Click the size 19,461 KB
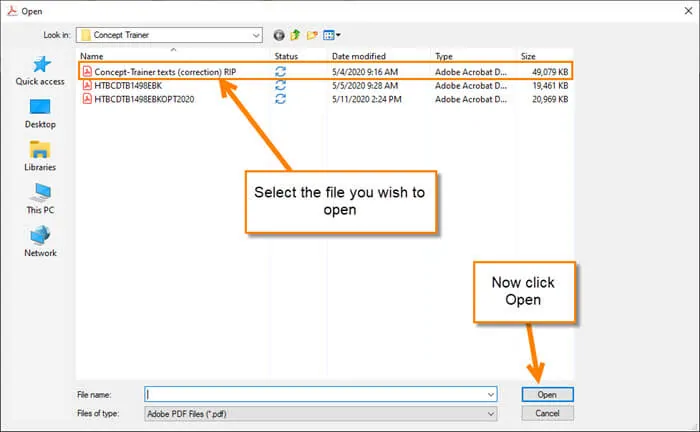Viewport: 700px width, 432px height. coord(550,86)
